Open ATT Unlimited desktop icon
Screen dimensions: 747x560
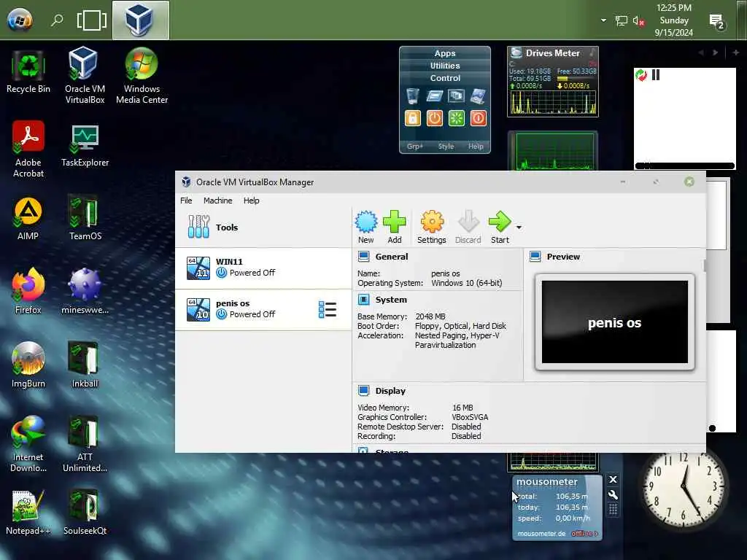point(85,444)
